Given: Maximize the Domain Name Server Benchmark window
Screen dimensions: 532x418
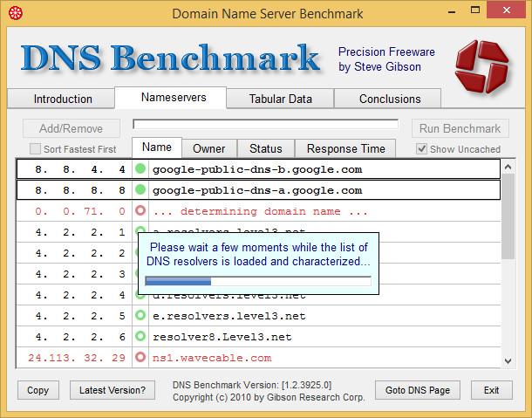Looking at the screenshot, I should point(475,10).
